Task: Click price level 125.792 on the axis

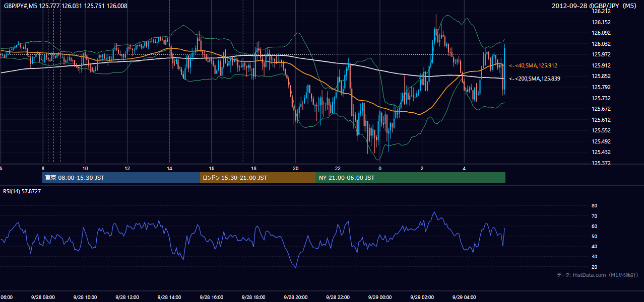Action: click(x=601, y=87)
